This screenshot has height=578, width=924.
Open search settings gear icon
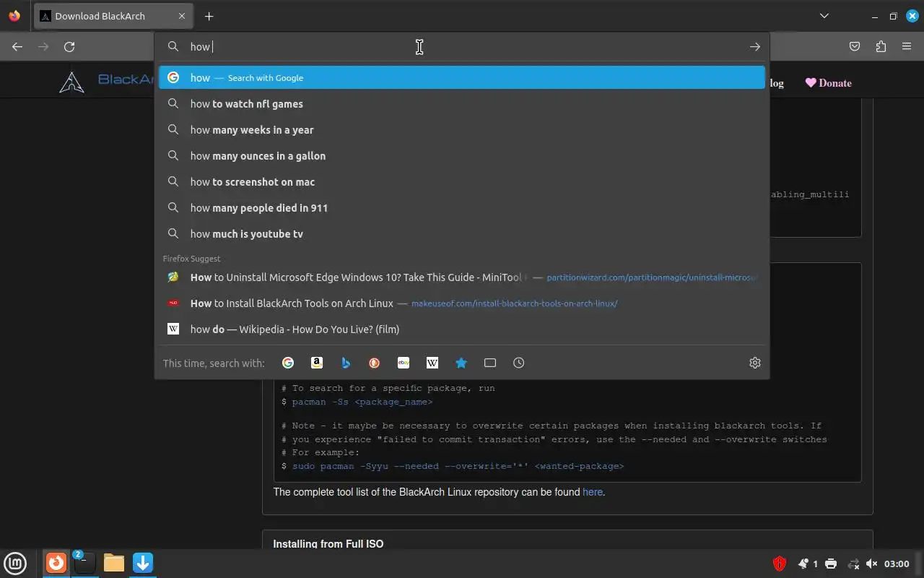[x=755, y=363]
